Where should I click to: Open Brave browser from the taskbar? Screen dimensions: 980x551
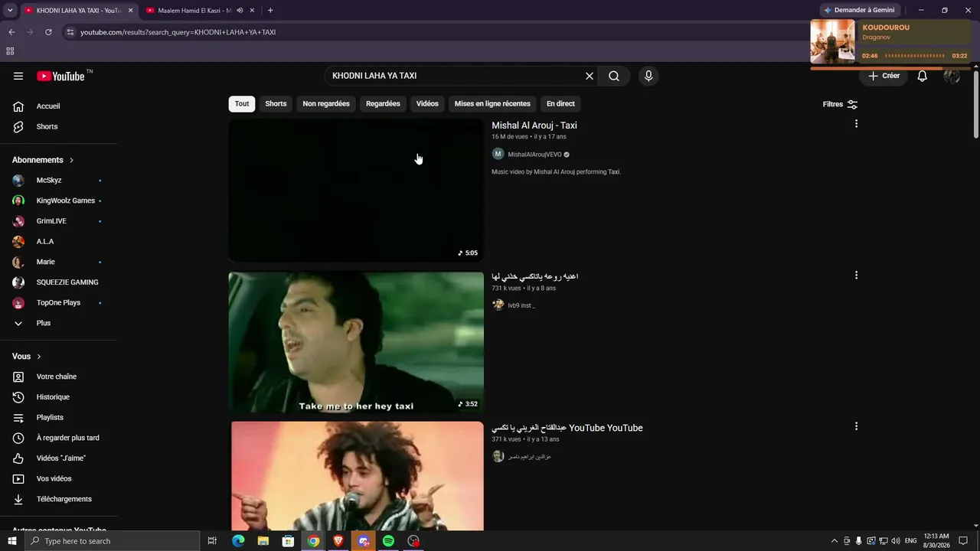[x=338, y=541]
